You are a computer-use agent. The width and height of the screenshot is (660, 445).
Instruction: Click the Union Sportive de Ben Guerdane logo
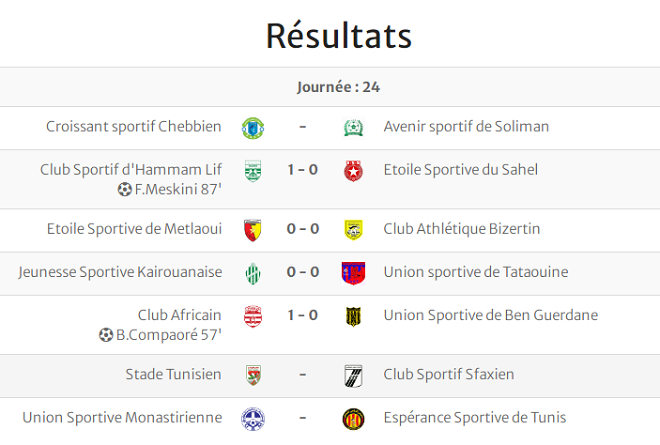pos(353,316)
